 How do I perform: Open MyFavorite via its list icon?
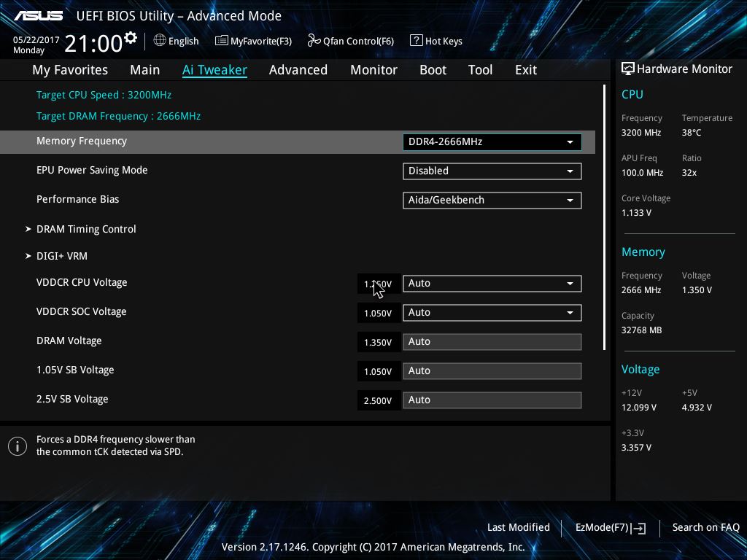[222, 41]
